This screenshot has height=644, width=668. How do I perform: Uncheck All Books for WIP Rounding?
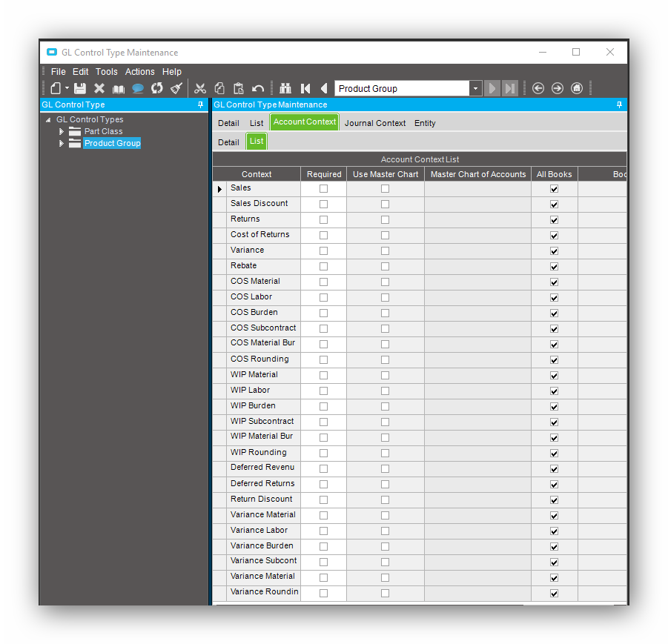tap(555, 454)
